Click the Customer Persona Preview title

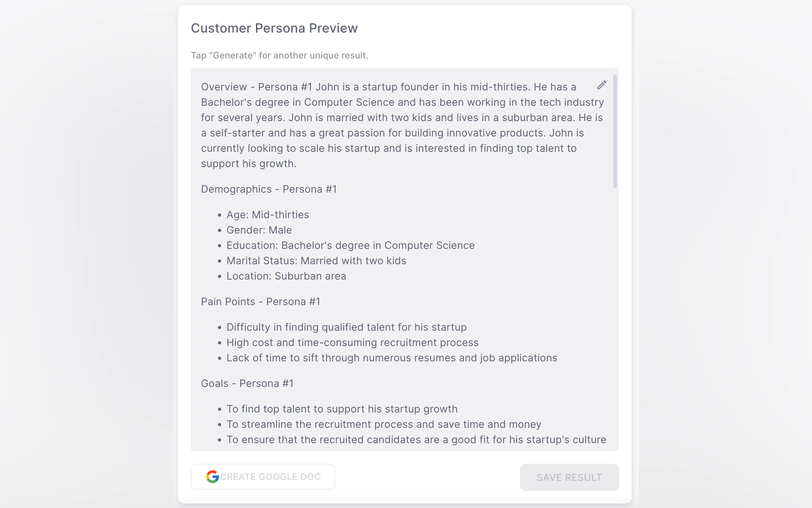point(274,28)
